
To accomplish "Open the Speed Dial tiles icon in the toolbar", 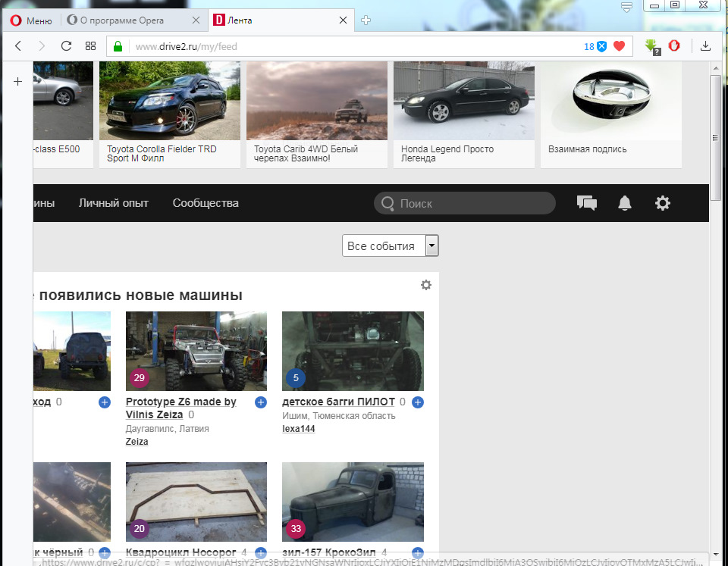I will pyautogui.click(x=90, y=45).
